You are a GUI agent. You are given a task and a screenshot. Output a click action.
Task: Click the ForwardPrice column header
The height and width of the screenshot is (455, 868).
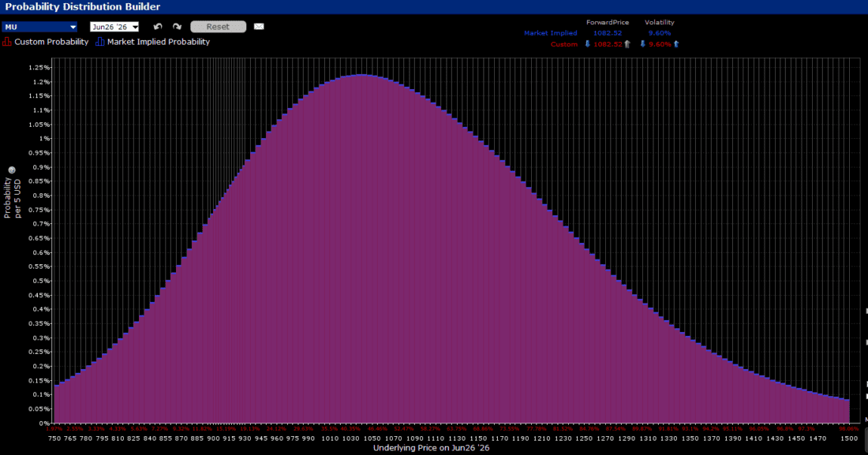[608, 22]
